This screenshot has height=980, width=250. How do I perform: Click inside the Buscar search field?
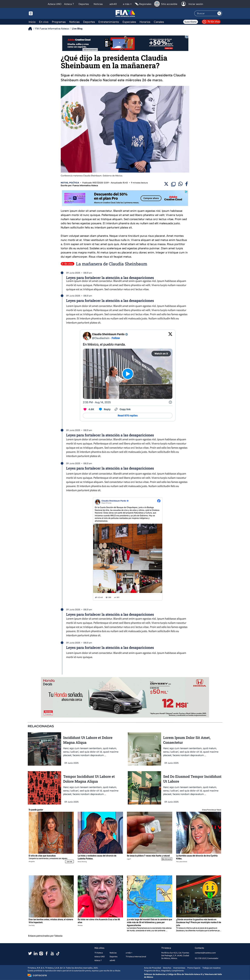206,13
